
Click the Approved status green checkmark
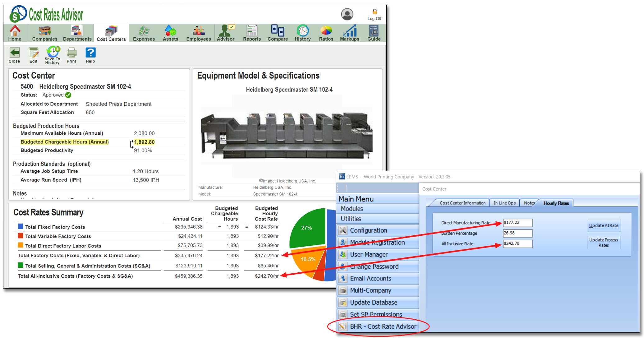coord(68,95)
